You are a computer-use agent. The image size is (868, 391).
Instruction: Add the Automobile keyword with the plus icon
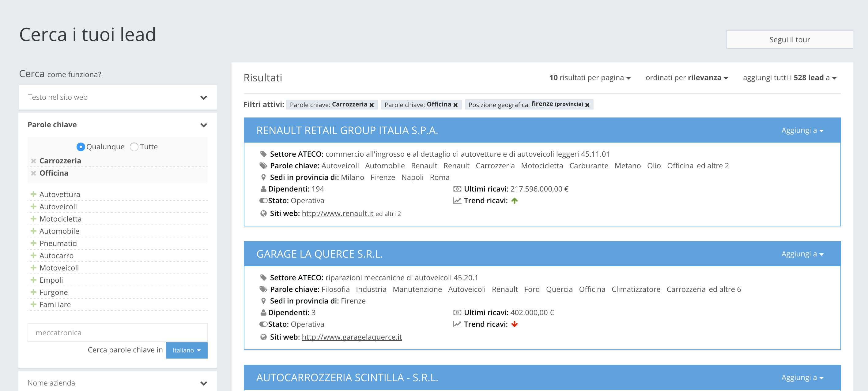tap(33, 231)
